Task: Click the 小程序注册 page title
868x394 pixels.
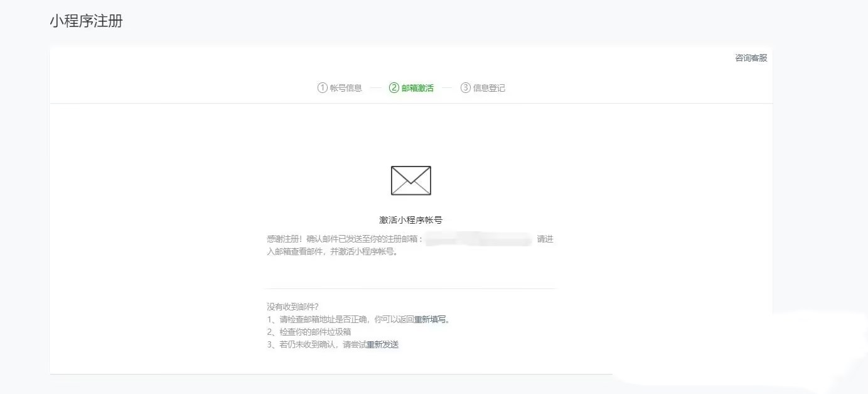Action: [87, 21]
